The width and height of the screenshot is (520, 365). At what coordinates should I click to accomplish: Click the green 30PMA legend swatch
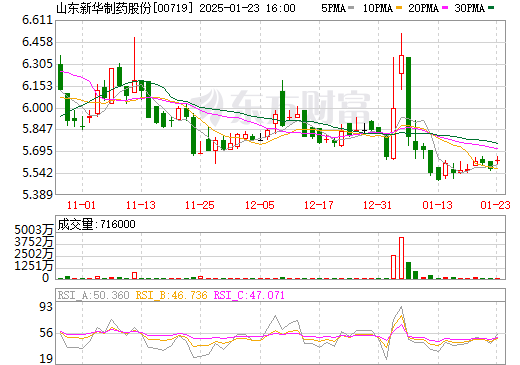click(491, 8)
